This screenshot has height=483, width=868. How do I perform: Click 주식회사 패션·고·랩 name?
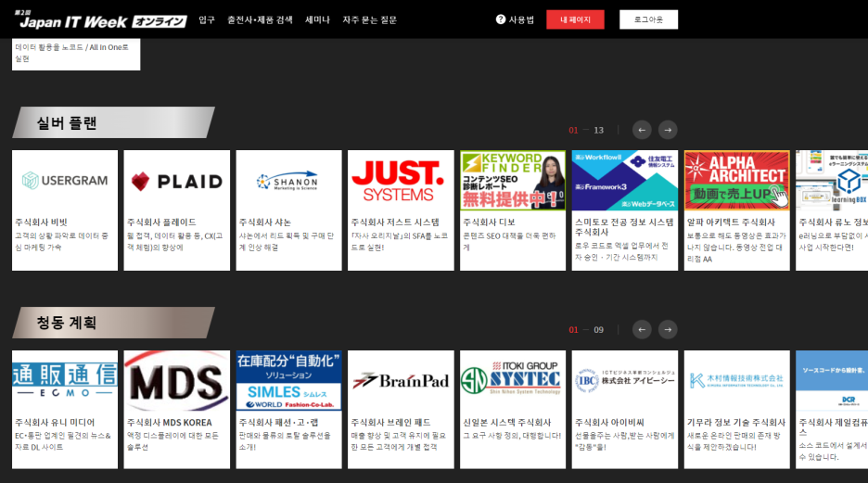point(278,423)
